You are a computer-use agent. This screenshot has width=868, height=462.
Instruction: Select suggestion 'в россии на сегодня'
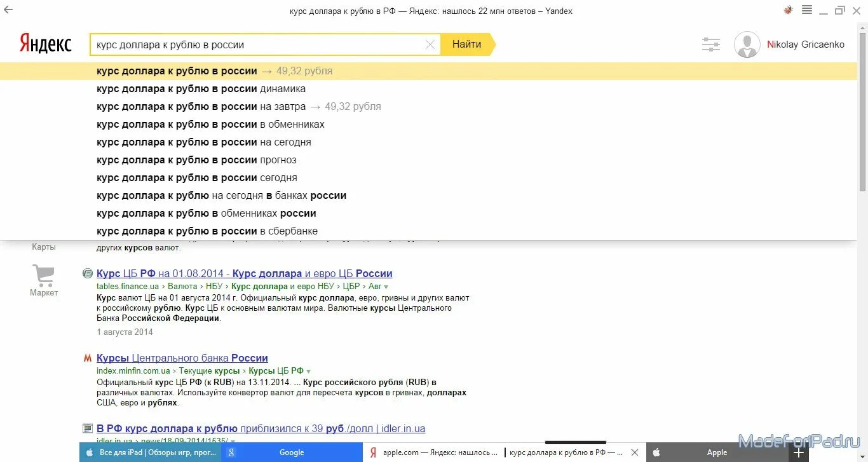coord(428,142)
